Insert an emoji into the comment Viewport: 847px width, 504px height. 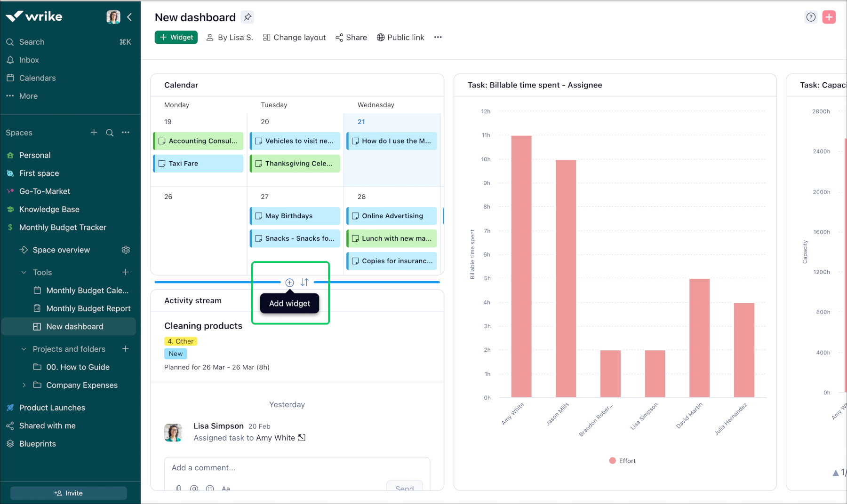point(210,488)
